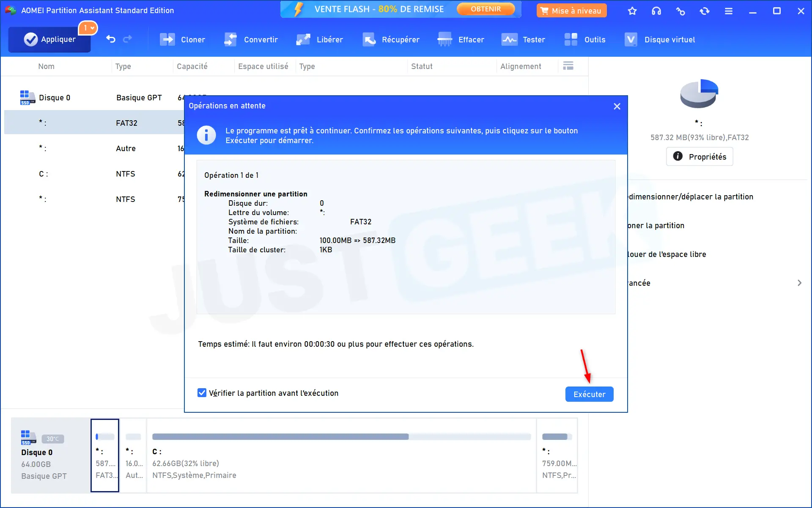Image resolution: width=812 pixels, height=508 pixels.
Task: Open the Outils menu
Action: (585, 39)
